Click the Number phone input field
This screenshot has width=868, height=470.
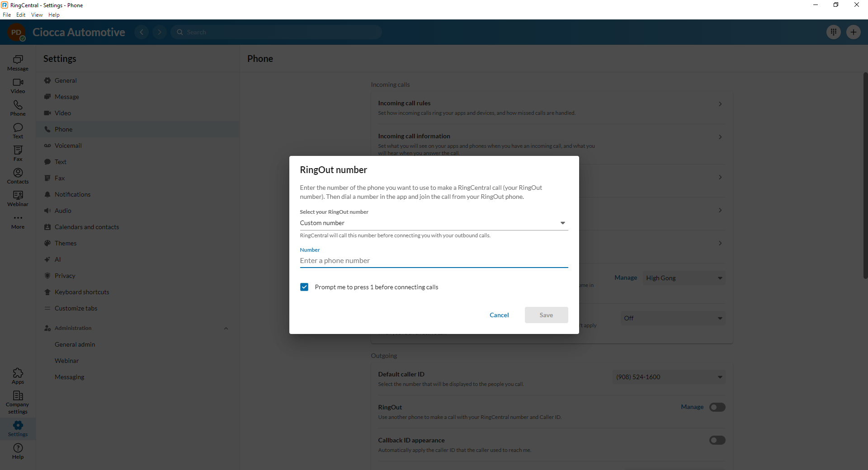pyautogui.click(x=434, y=261)
